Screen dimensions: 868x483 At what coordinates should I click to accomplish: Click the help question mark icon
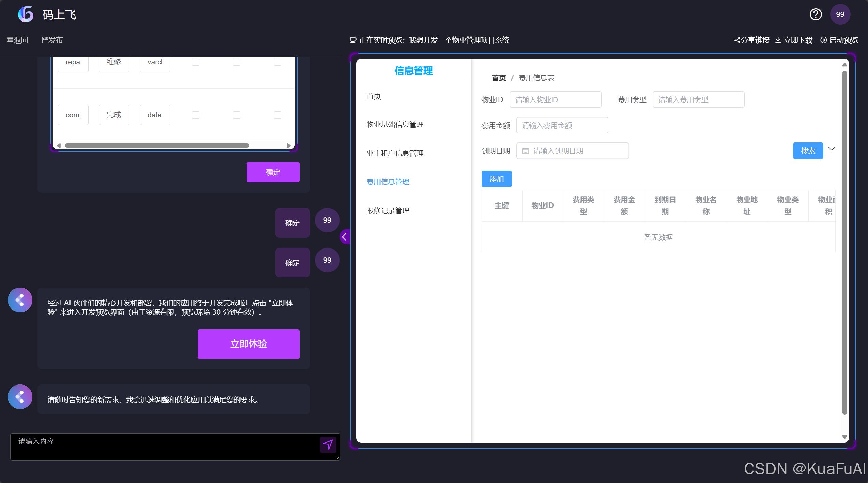point(816,14)
